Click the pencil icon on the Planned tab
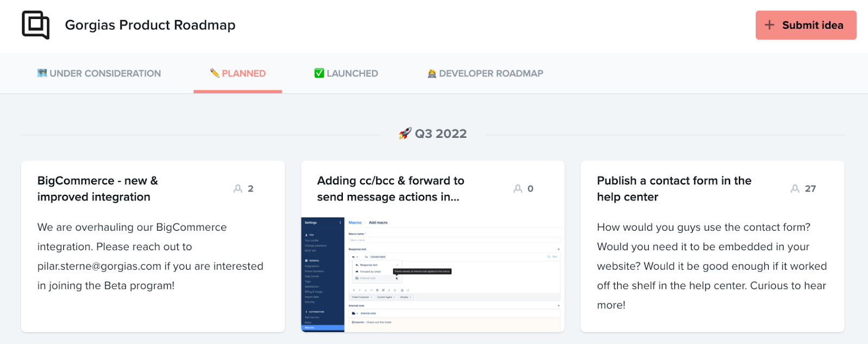Image resolution: width=868 pixels, height=344 pixels. click(x=215, y=73)
